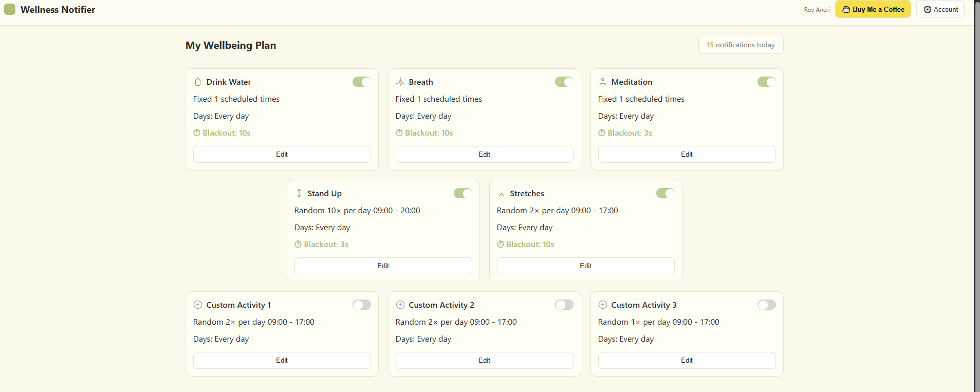Switch on the Custom Activity 3 toggle
This screenshot has width=980, height=392.
click(x=767, y=305)
